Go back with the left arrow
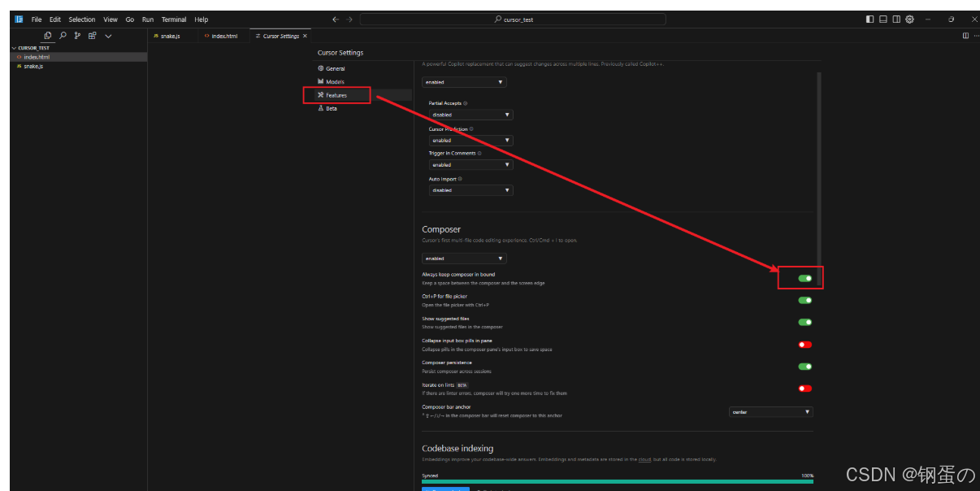Screen dimensions: 980x491 tap(336, 20)
